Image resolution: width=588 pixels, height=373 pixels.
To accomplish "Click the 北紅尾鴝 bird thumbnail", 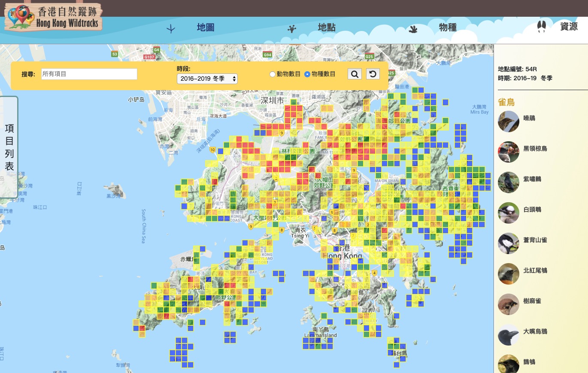I will tap(509, 273).
